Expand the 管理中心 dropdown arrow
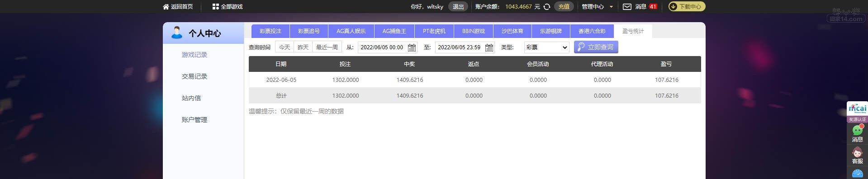This screenshot has width=868, height=179. [x=612, y=7]
